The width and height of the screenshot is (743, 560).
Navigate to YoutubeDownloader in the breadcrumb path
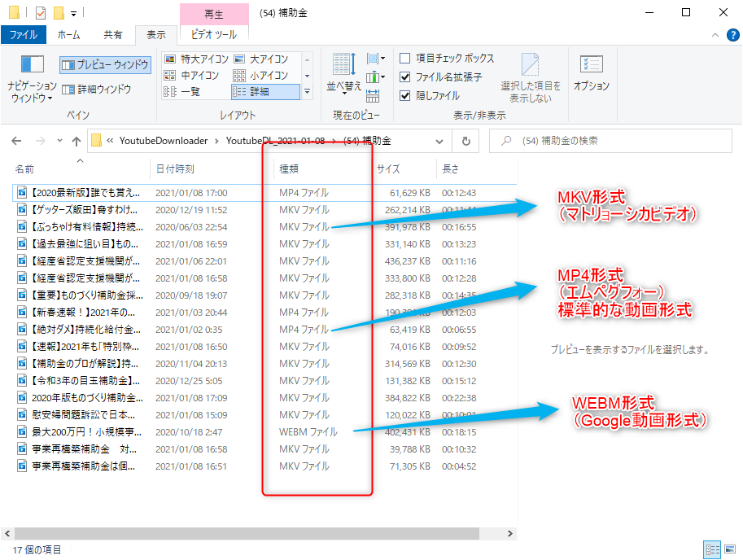pos(163,141)
